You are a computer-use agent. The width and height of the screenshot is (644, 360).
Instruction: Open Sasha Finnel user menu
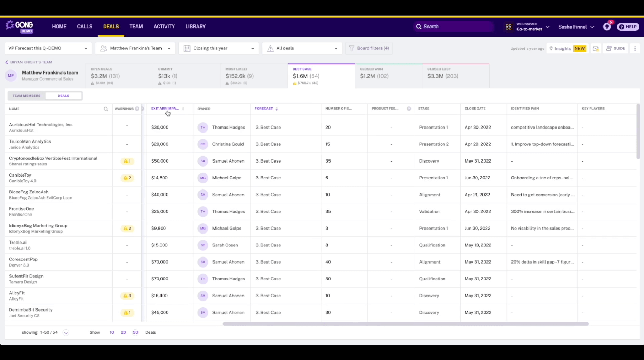[x=576, y=27]
